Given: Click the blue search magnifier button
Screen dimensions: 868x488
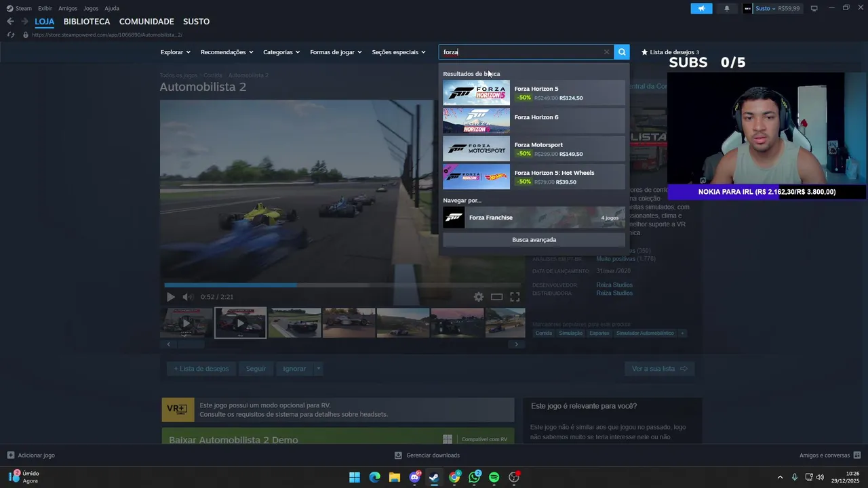Looking at the screenshot, I should (x=622, y=52).
